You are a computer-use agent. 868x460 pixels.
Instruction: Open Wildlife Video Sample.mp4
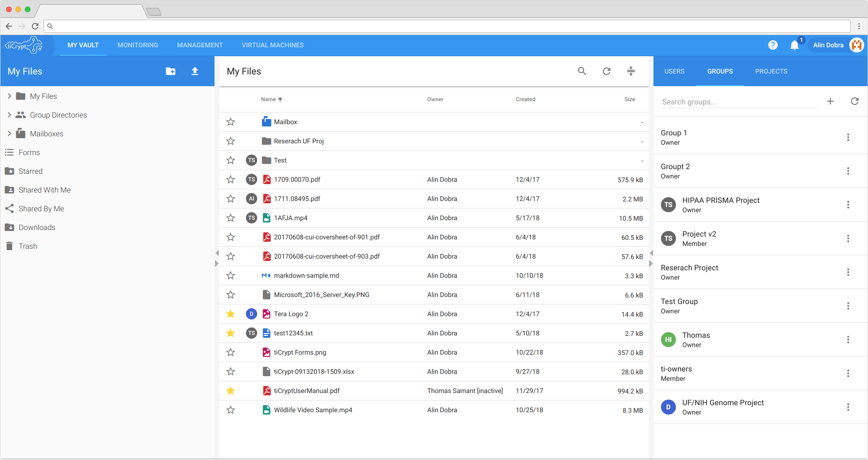[312, 410]
